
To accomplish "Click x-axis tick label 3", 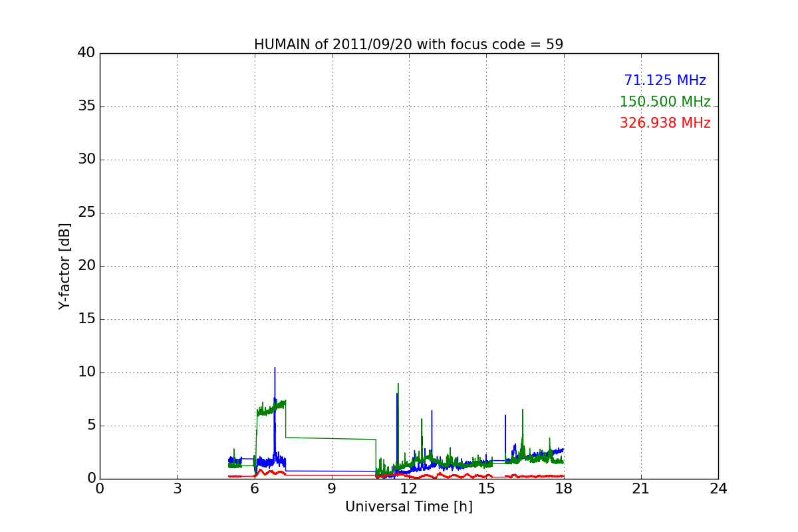I will pos(177,489).
